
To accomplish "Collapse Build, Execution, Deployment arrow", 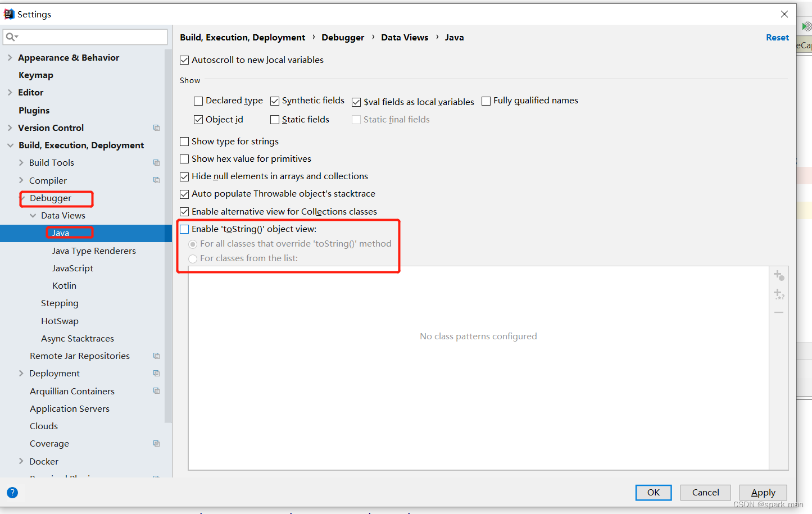I will tap(10, 145).
